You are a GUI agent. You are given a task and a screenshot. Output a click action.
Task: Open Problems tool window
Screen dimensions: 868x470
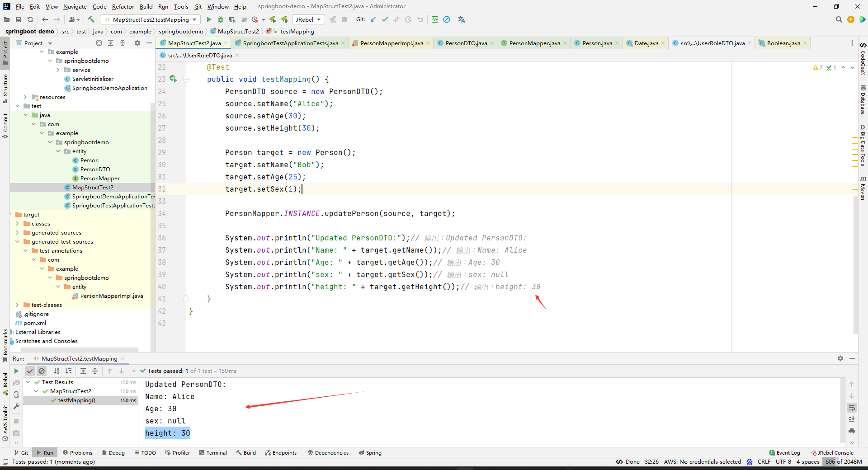tap(77, 453)
